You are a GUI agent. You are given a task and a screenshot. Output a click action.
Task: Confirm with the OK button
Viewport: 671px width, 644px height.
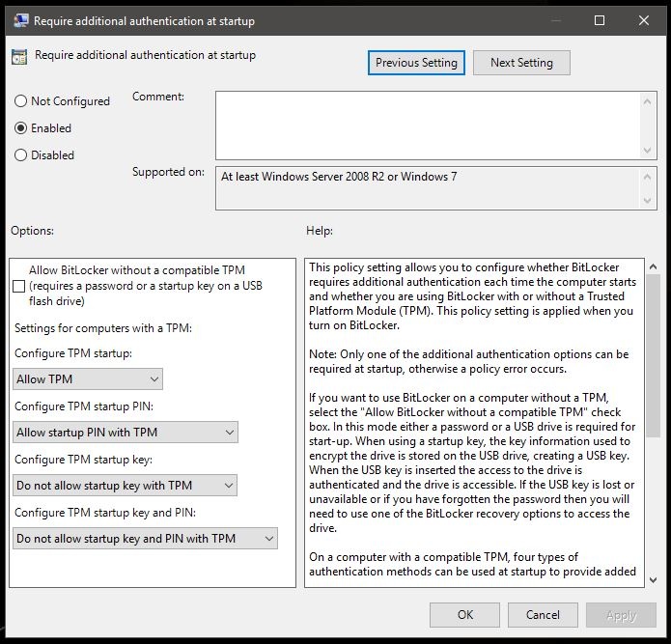[x=464, y=615]
